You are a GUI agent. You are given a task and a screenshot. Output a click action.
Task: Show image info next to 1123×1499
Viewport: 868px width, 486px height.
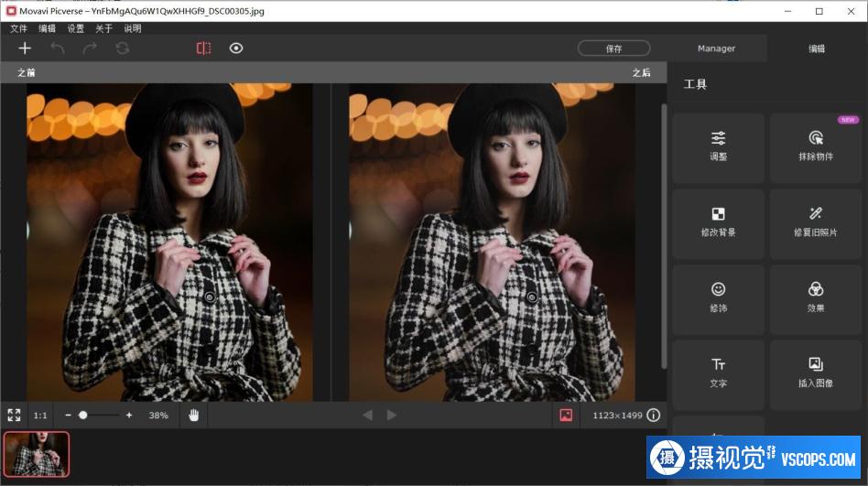pos(653,416)
